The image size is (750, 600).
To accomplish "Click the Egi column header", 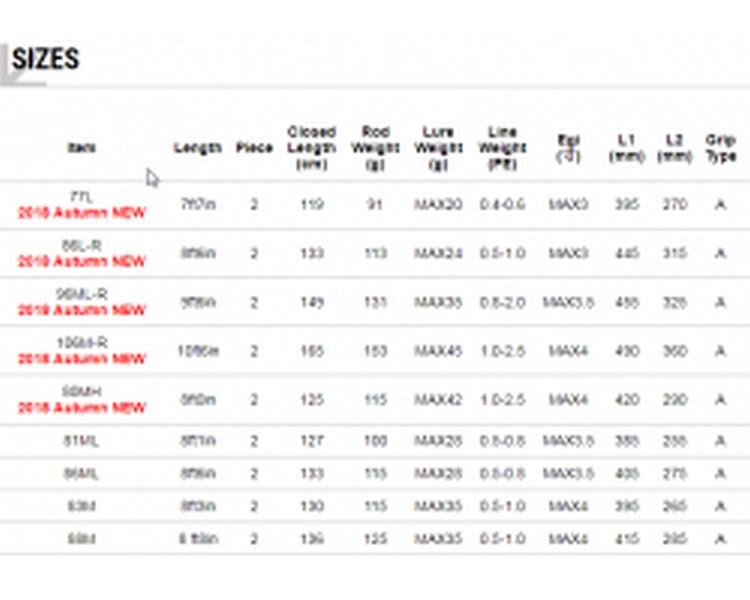I will pyautogui.click(x=568, y=148).
